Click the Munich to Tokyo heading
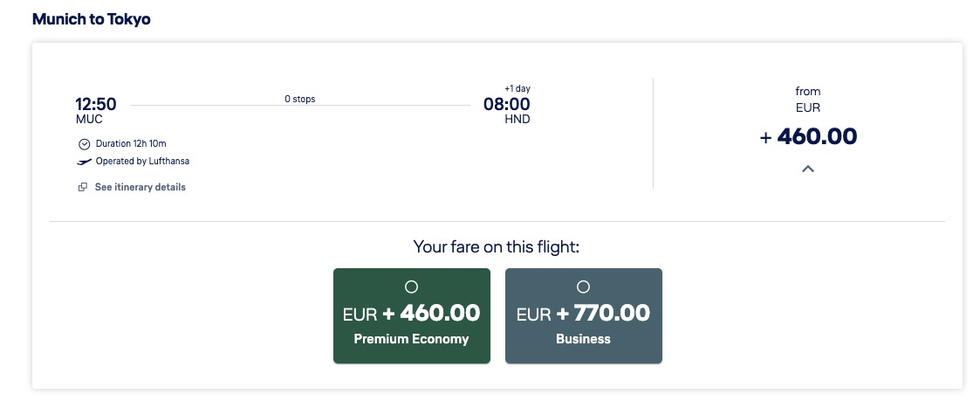Screen dimensions: 980x408 (x=92, y=19)
